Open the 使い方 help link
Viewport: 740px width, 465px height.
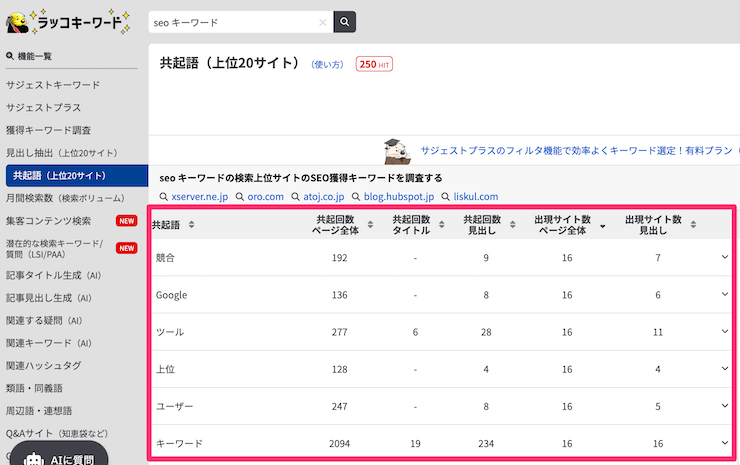point(327,65)
